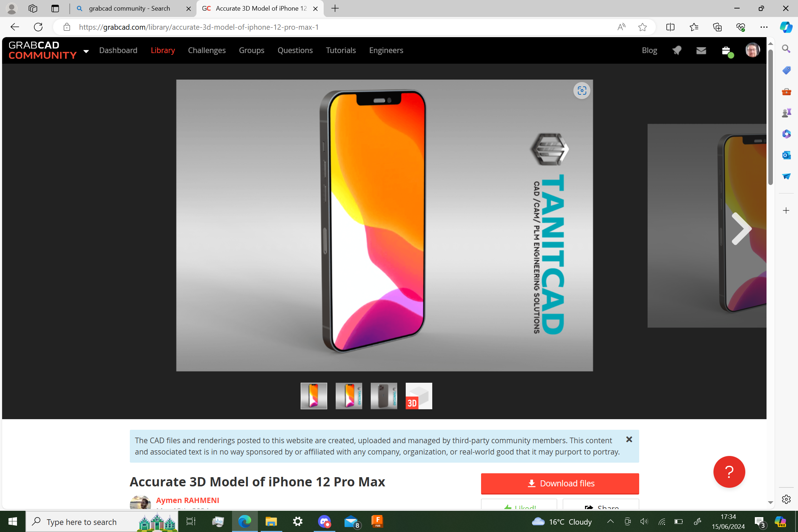Expand the browser settings menu
This screenshot has width=798, height=532.
point(765,27)
